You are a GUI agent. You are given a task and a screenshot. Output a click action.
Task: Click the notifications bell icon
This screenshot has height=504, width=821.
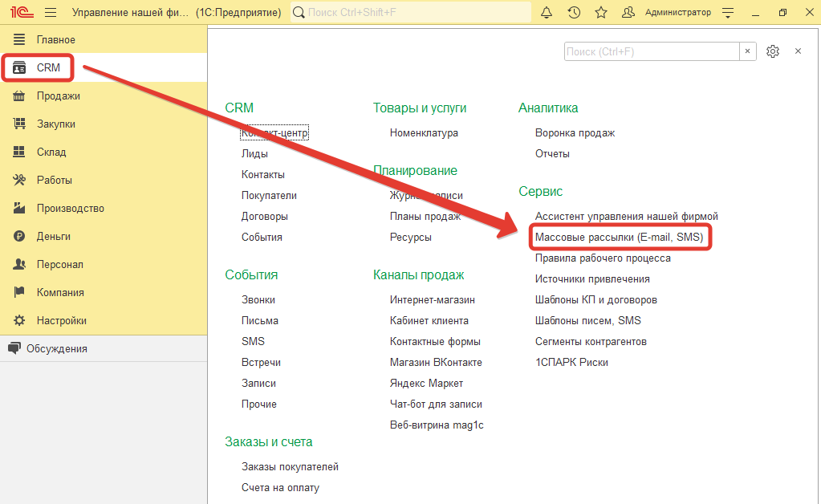click(x=546, y=12)
